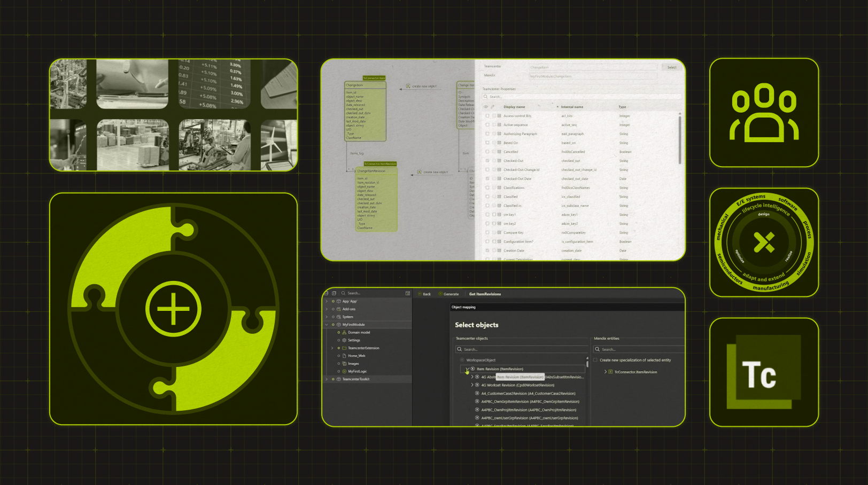
Task: Switch to the Get ItemRevisions tab
Action: click(x=485, y=294)
